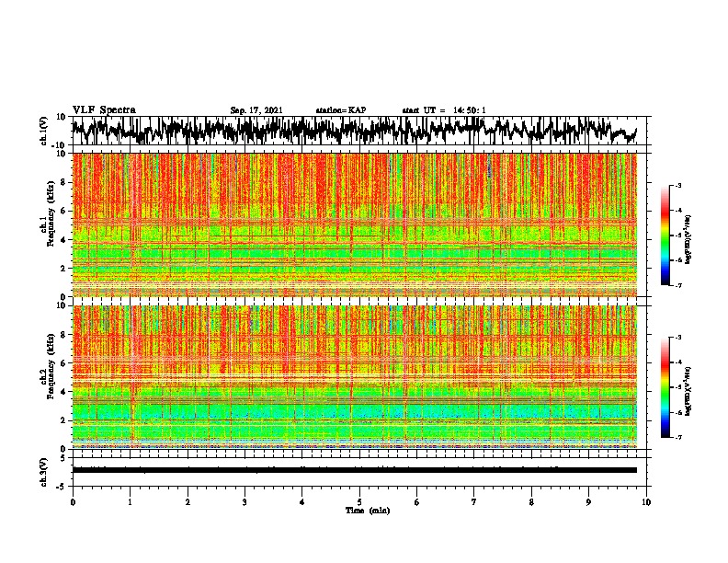Click the '-7' label on ch.2 color scale
This screenshot has height=563, width=728.
pyautogui.click(x=678, y=437)
